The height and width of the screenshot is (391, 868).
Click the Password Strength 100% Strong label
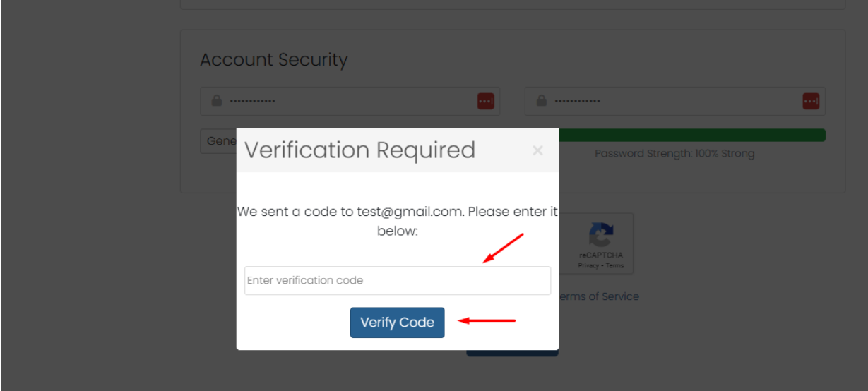[x=674, y=153]
